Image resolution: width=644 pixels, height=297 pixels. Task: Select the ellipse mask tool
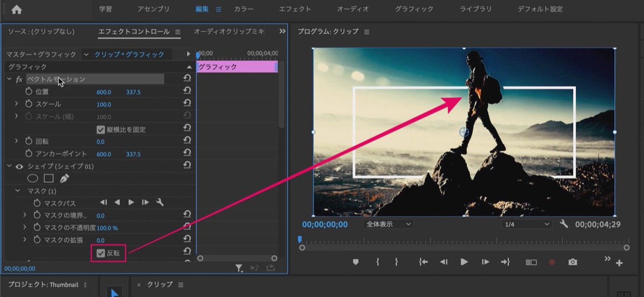(33, 179)
